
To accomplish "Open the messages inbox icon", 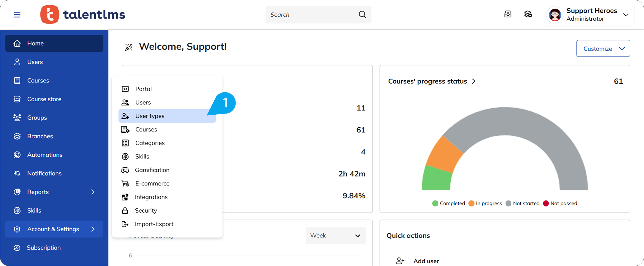I will [x=508, y=14].
